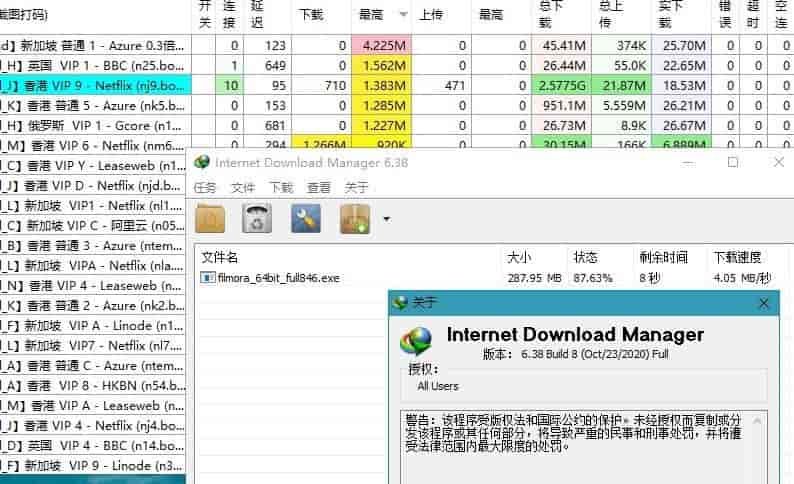The width and height of the screenshot is (794, 484).
Task: Click the 6.38 Build 8 version text
Action: (595, 354)
